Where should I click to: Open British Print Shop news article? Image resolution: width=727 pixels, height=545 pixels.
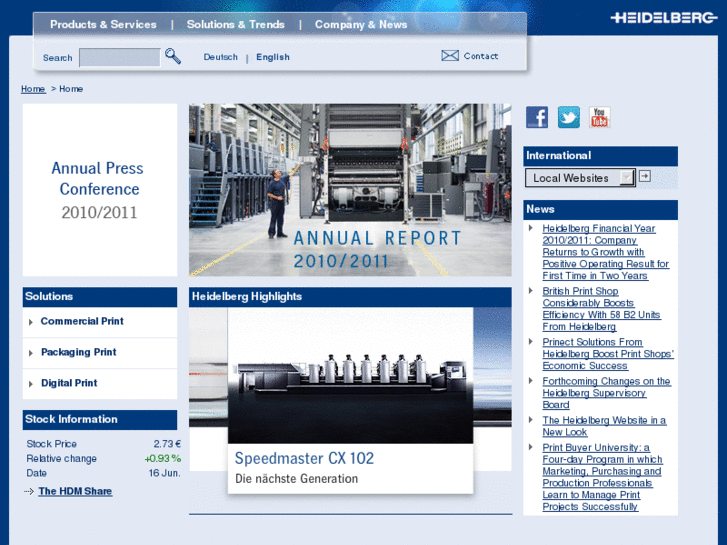601,309
